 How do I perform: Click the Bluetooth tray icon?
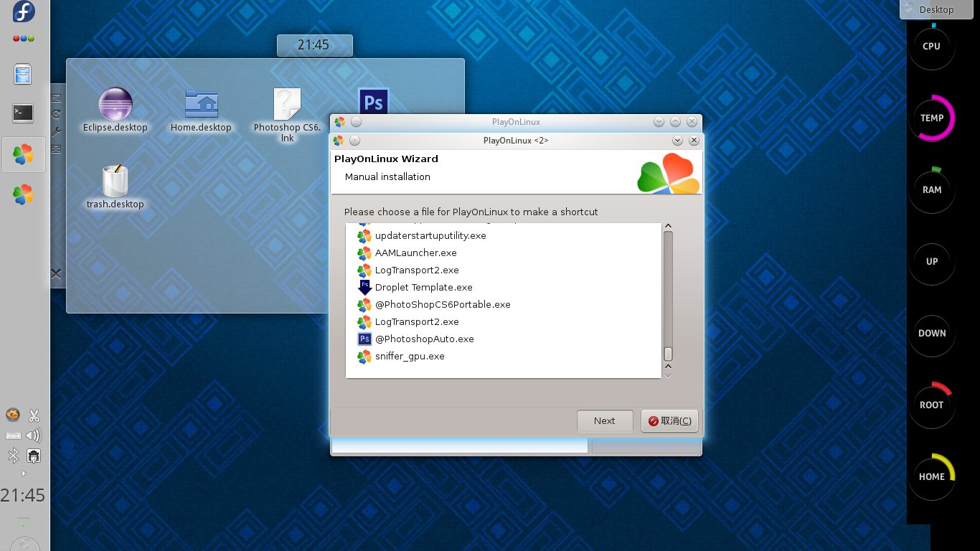click(x=14, y=456)
